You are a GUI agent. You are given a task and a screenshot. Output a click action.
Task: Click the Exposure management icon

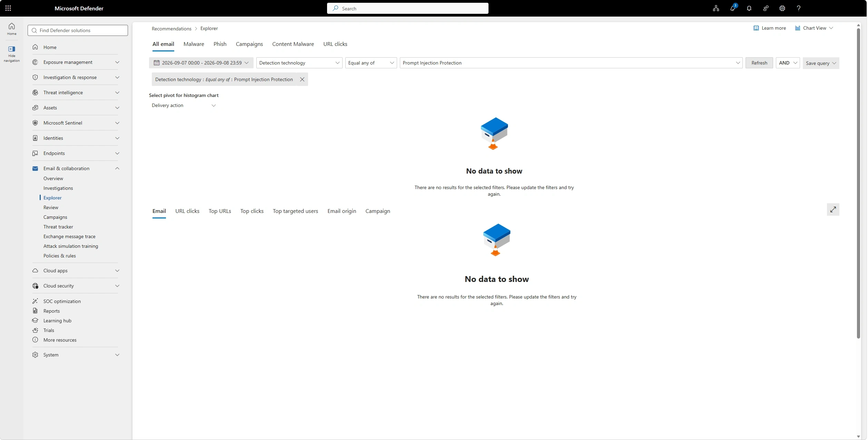[x=35, y=62]
